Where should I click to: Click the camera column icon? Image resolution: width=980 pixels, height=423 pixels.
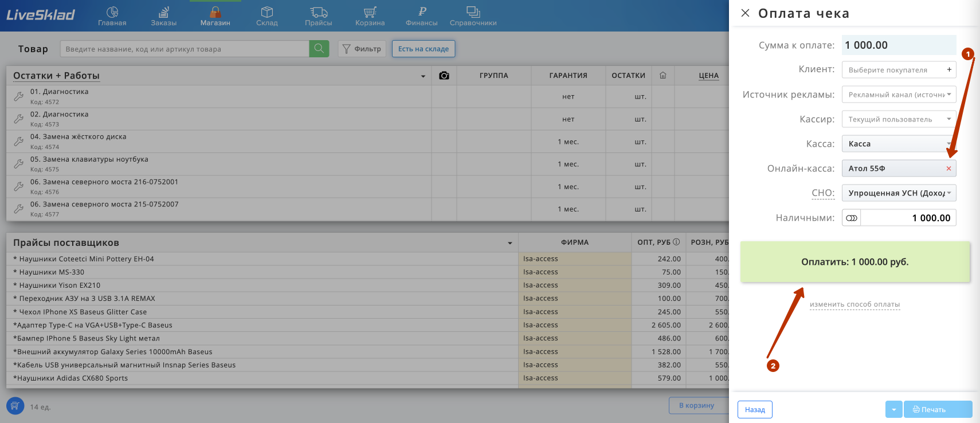tap(444, 76)
